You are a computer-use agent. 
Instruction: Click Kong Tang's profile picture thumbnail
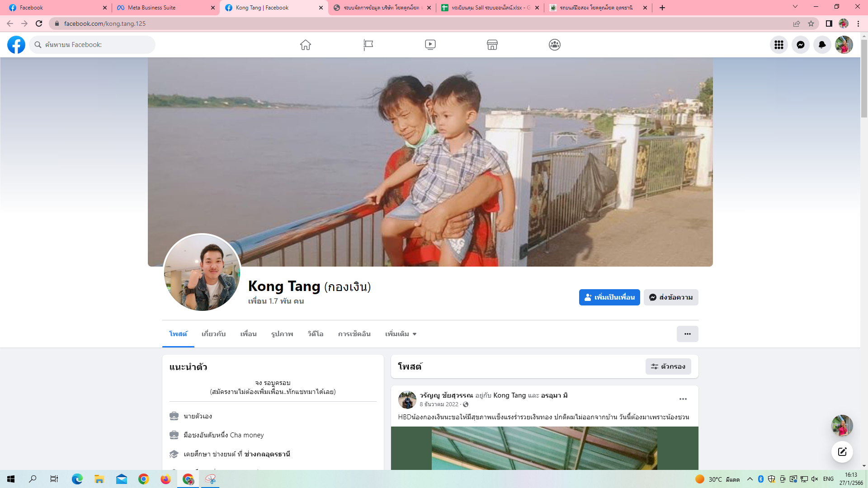click(x=202, y=272)
